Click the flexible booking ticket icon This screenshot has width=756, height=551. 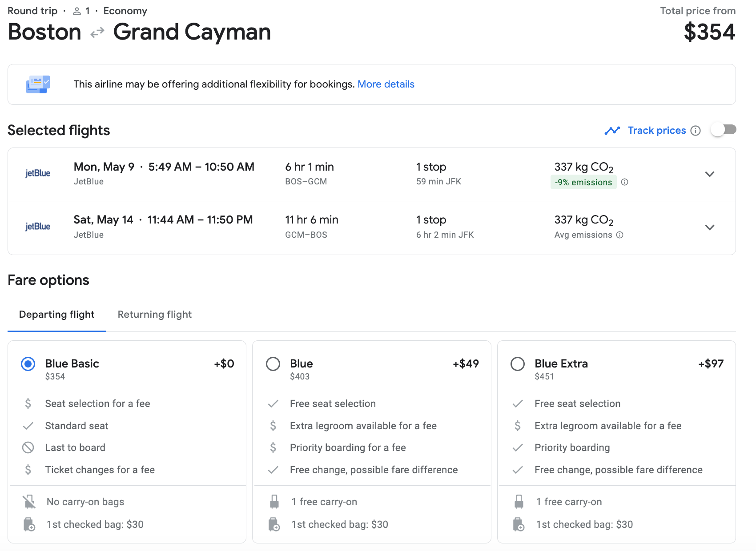38,84
